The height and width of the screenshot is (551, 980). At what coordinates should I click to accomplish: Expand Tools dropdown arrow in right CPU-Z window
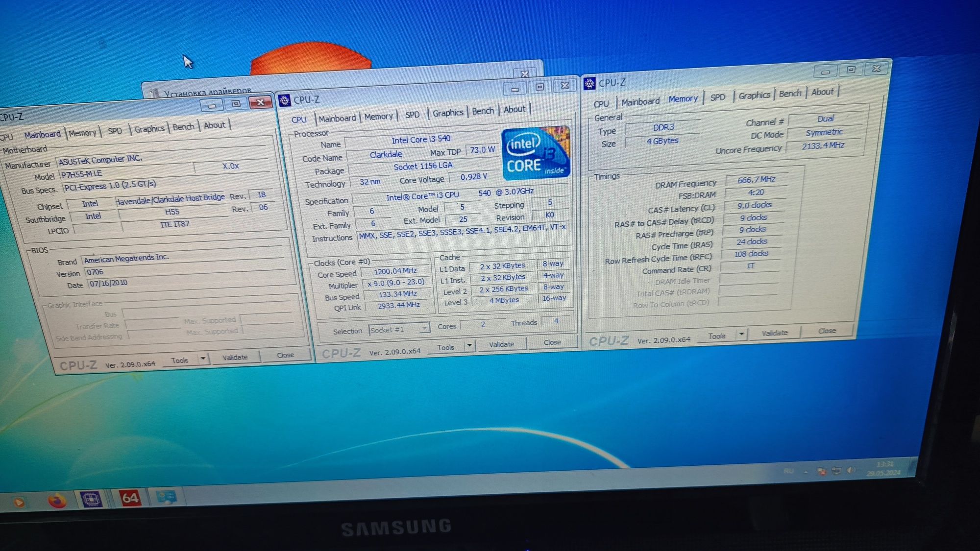pos(741,335)
